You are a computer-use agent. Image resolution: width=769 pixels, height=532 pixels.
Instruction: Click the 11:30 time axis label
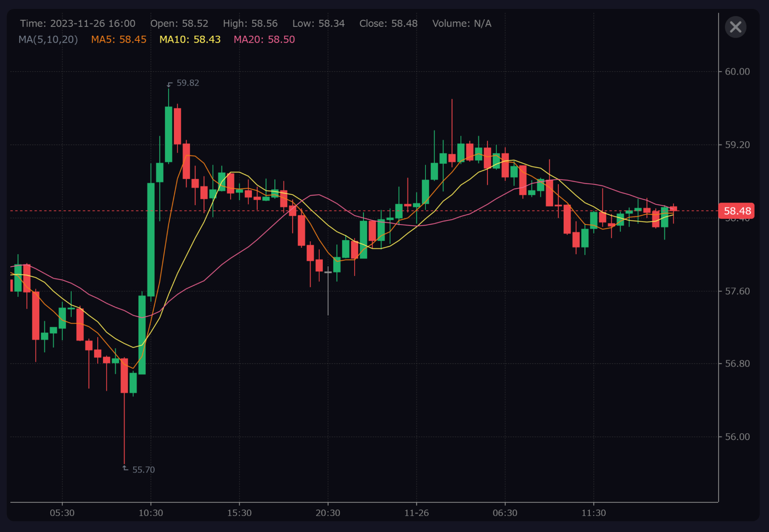click(594, 513)
